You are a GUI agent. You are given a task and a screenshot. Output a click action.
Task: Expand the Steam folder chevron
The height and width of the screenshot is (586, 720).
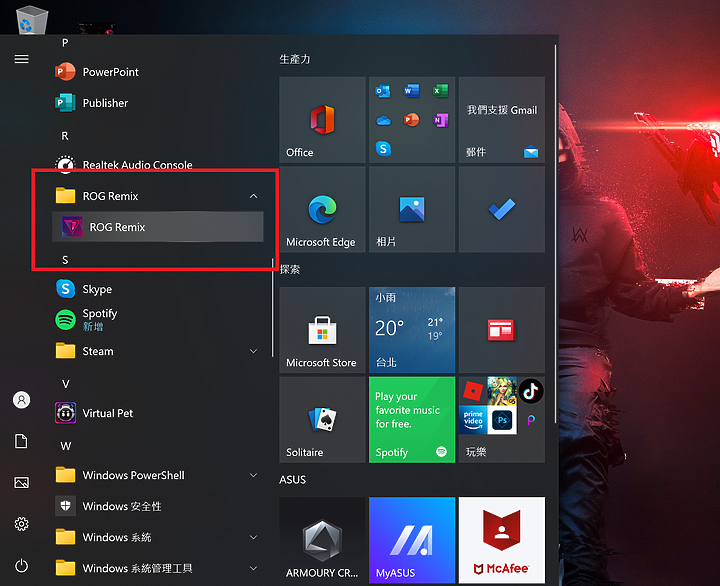(253, 351)
